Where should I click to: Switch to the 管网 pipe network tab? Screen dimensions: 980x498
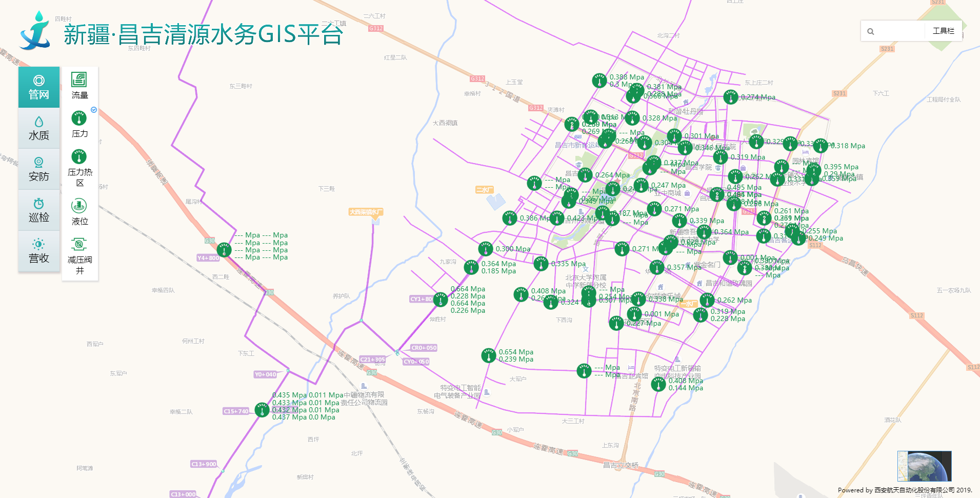tap(39, 87)
